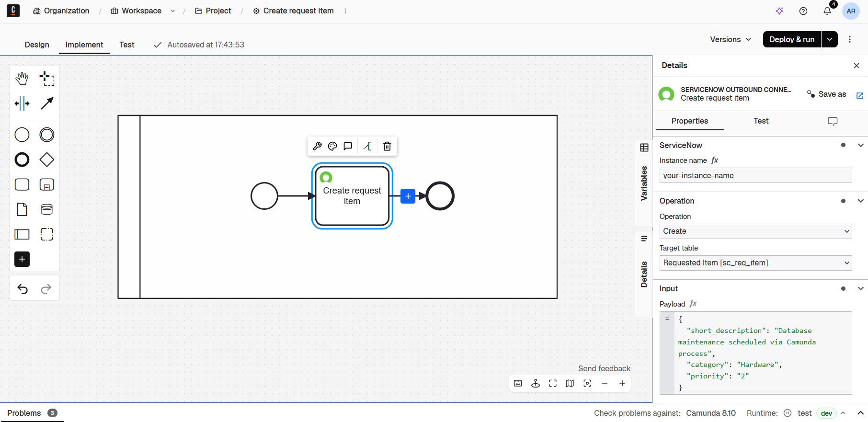Go to the Organization breadcrumb
The height and width of the screenshot is (422, 868).
click(x=61, y=11)
